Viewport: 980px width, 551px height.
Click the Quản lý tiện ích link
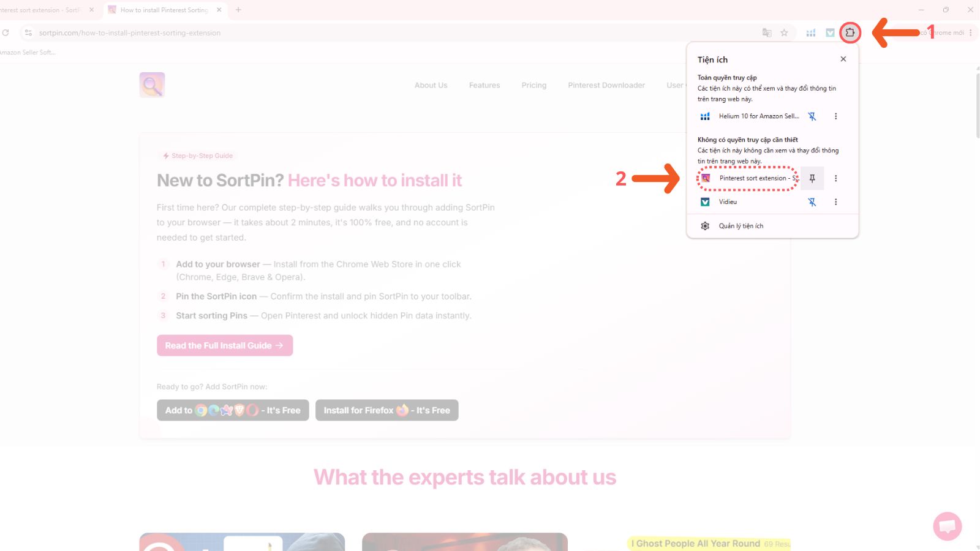[x=741, y=226]
